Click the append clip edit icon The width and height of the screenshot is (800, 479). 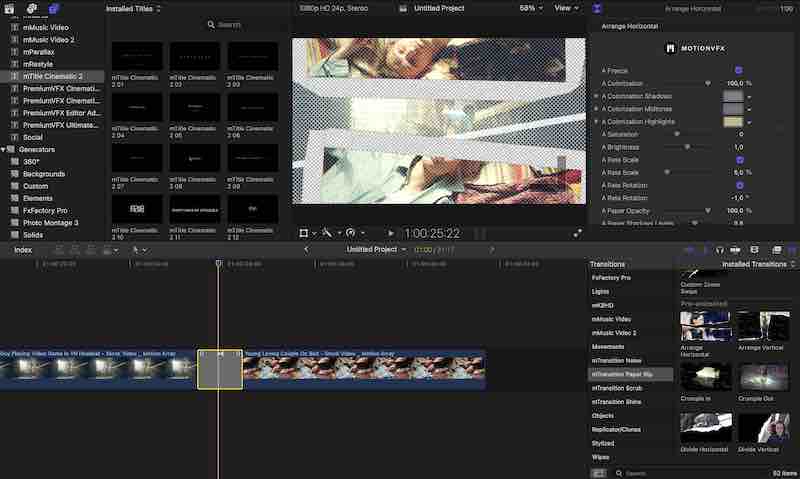[x=91, y=250]
